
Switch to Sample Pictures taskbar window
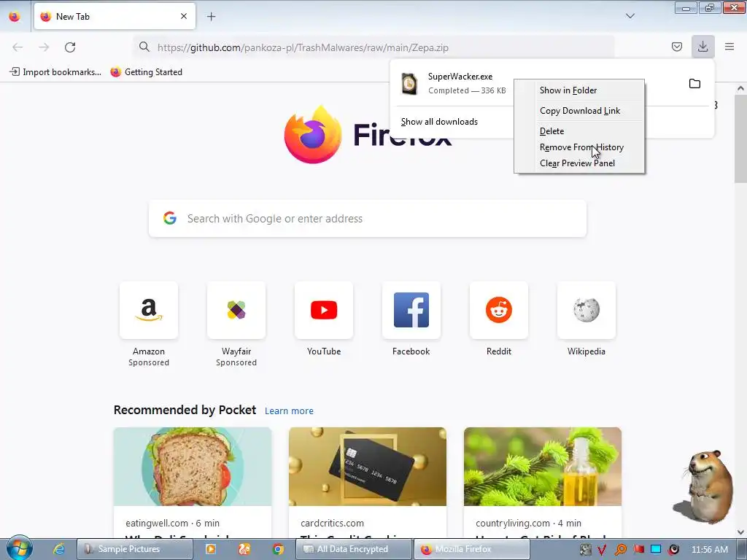click(x=134, y=549)
